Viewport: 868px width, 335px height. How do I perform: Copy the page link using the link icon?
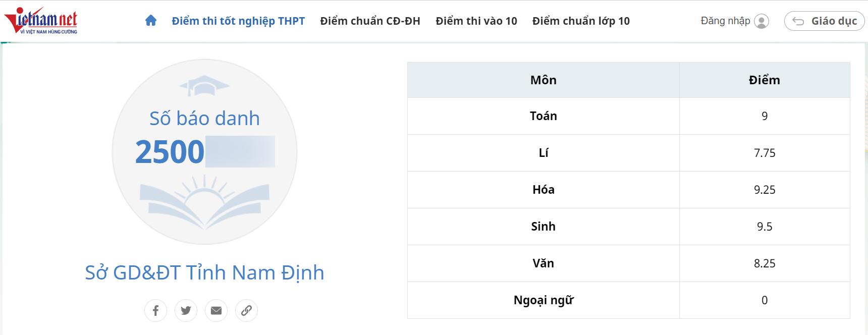coord(247,311)
